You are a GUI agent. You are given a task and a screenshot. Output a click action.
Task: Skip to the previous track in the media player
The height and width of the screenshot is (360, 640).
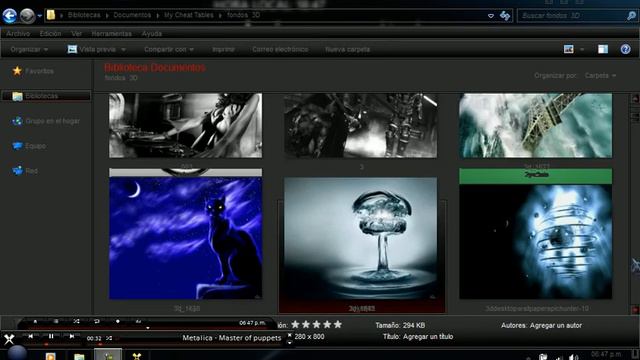(31, 336)
